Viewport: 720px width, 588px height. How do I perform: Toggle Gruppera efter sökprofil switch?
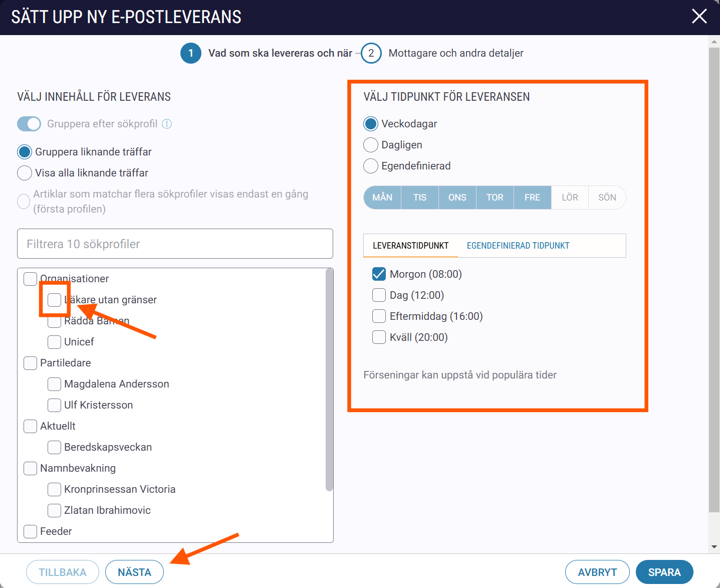29,124
